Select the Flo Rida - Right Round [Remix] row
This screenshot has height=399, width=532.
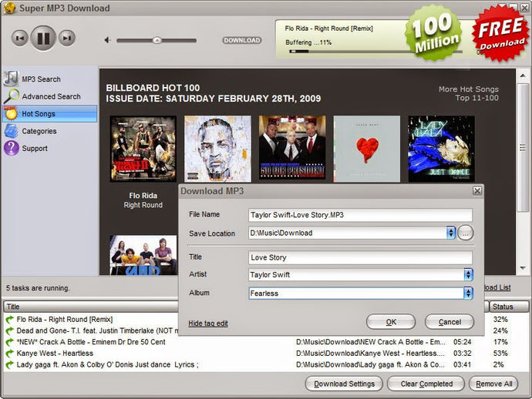click(65, 320)
